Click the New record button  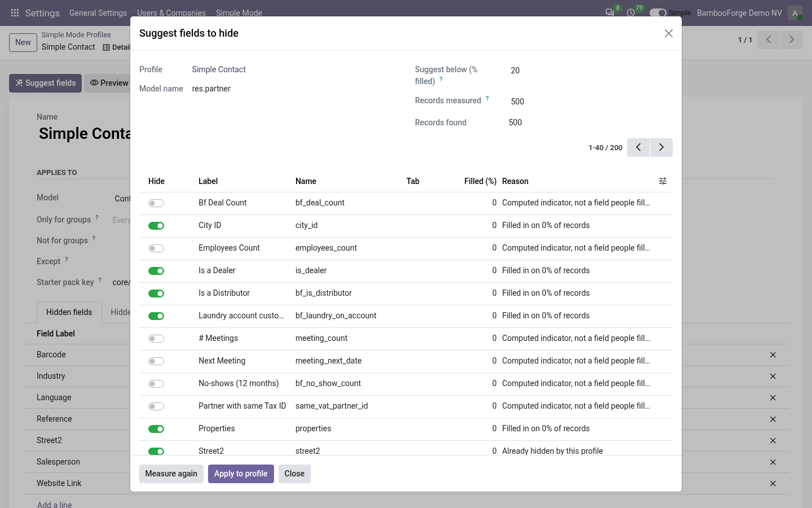23,42
